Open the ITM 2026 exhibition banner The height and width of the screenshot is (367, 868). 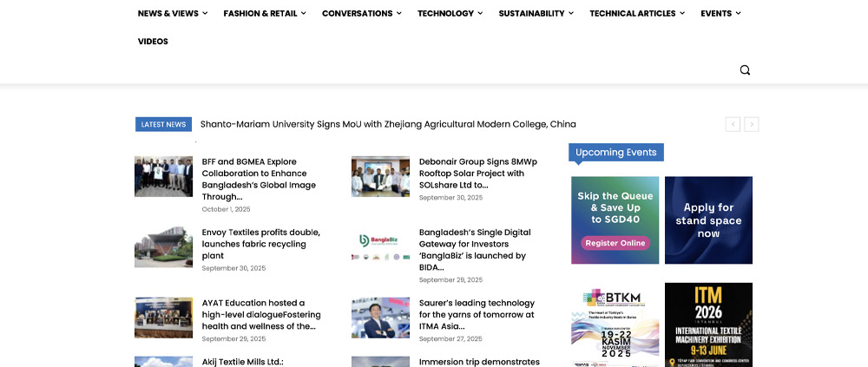(x=708, y=324)
